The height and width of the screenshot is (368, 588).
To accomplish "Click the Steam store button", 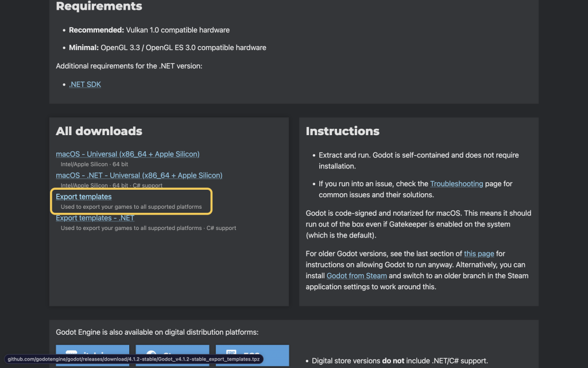I will [x=172, y=355].
